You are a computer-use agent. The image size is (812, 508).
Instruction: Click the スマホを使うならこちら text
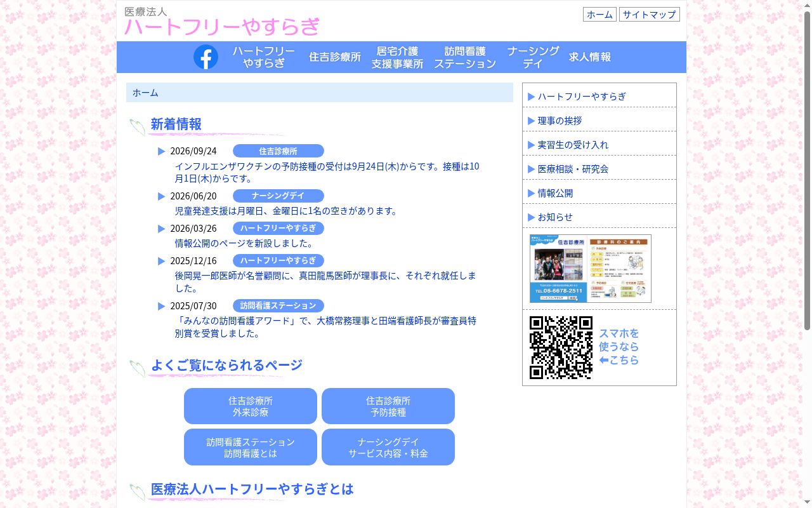(619, 347)
